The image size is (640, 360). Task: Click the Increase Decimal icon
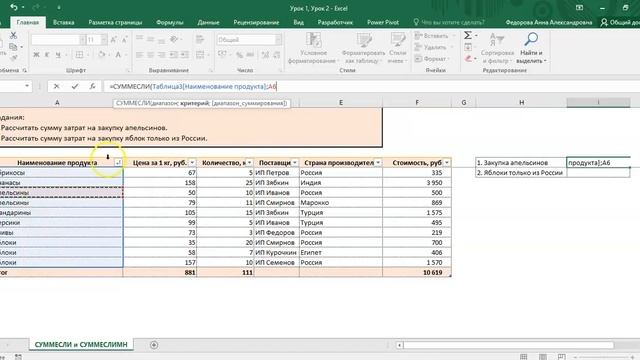pyautogui.click(x=265, y=55)
